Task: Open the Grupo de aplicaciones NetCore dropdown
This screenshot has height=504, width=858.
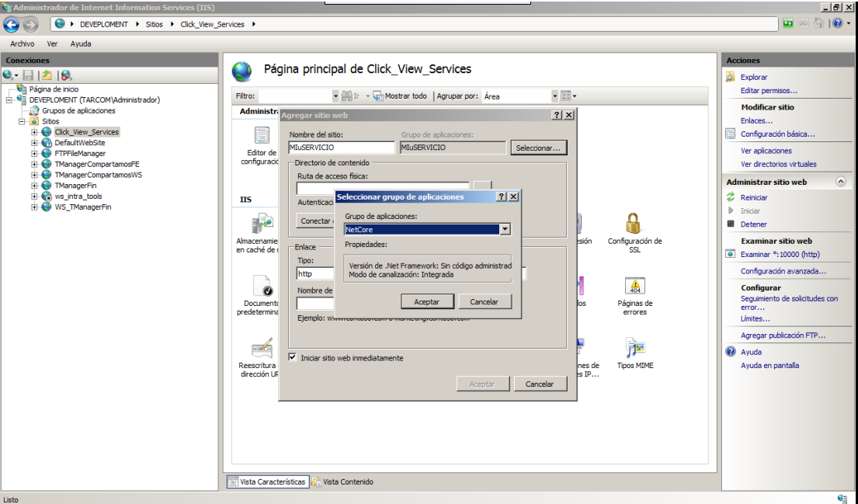Action: tap(505, 229)
